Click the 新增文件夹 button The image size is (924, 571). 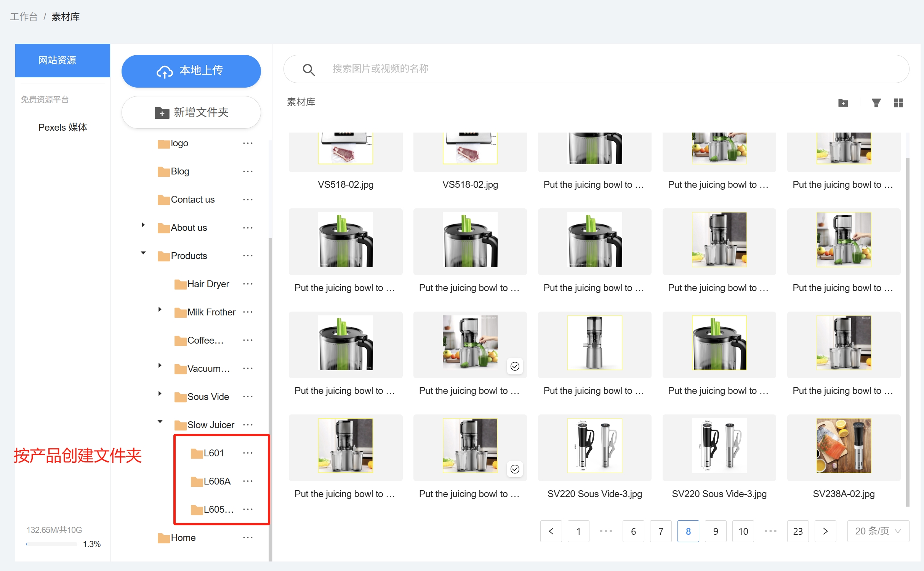(191, 112)
